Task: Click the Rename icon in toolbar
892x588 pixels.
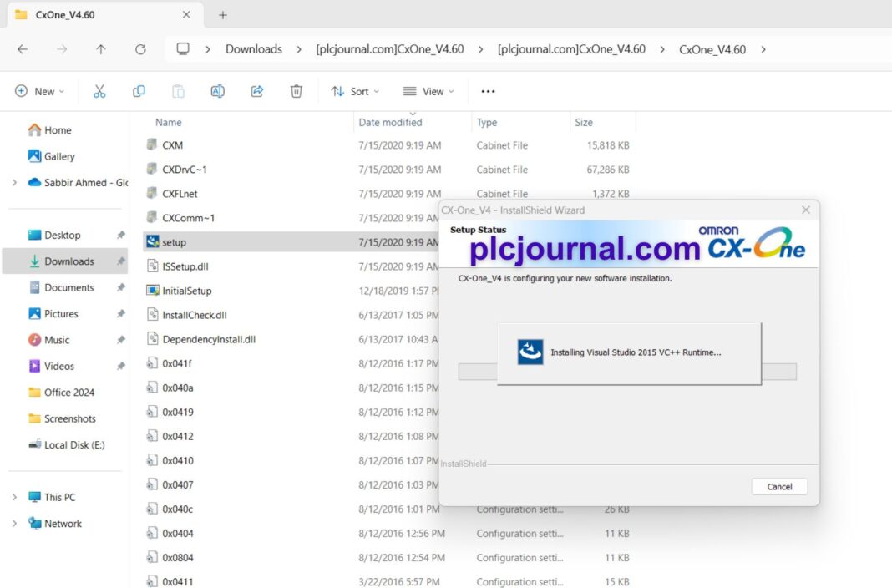Action: pos(217,91)
